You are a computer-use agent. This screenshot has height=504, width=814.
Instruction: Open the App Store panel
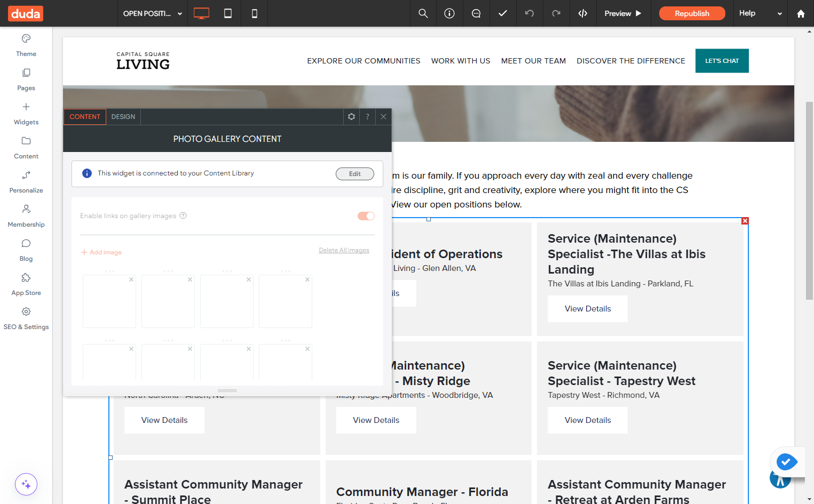pos(26,284)
